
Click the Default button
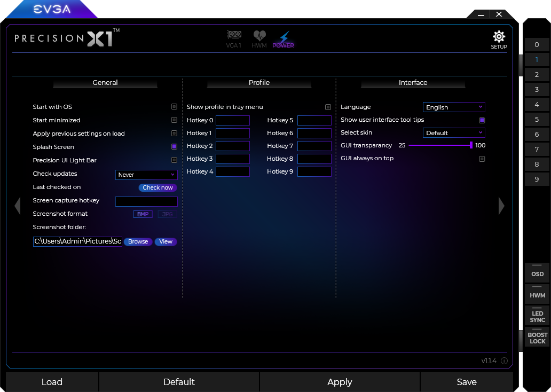[x=179, y=382]
